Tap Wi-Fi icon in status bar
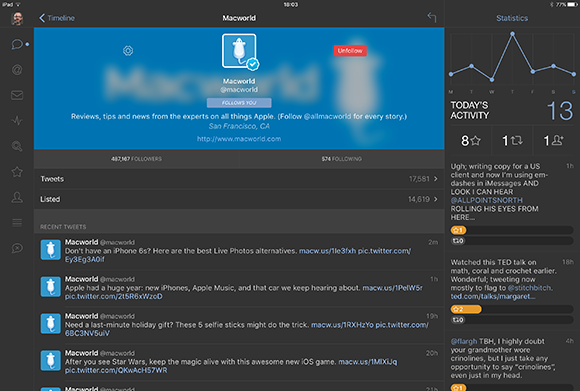580x391 pixels. 18,4
